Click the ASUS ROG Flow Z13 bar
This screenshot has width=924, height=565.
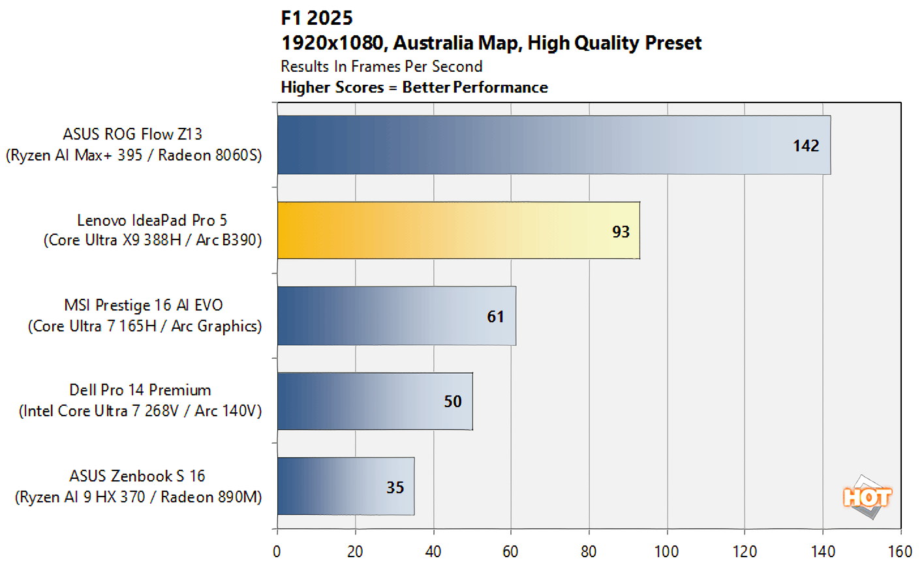[554, 145]
